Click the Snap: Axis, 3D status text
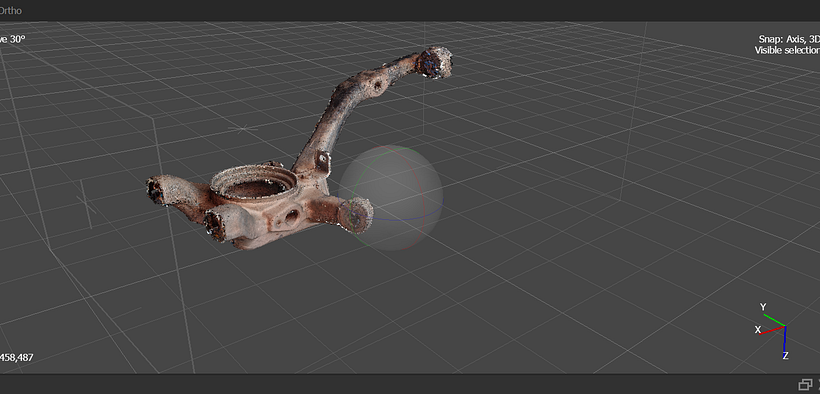The height and width of the screenshot is (394, 820). (789, 39)
